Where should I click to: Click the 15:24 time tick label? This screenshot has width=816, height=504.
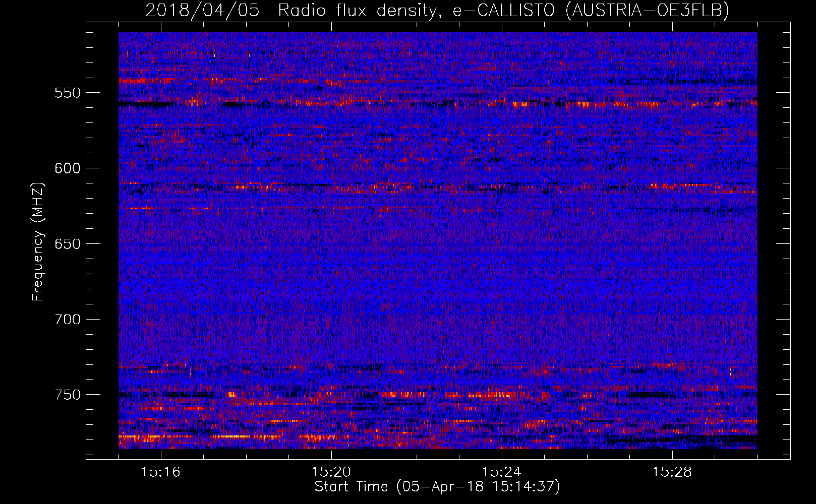click(502, 472)
